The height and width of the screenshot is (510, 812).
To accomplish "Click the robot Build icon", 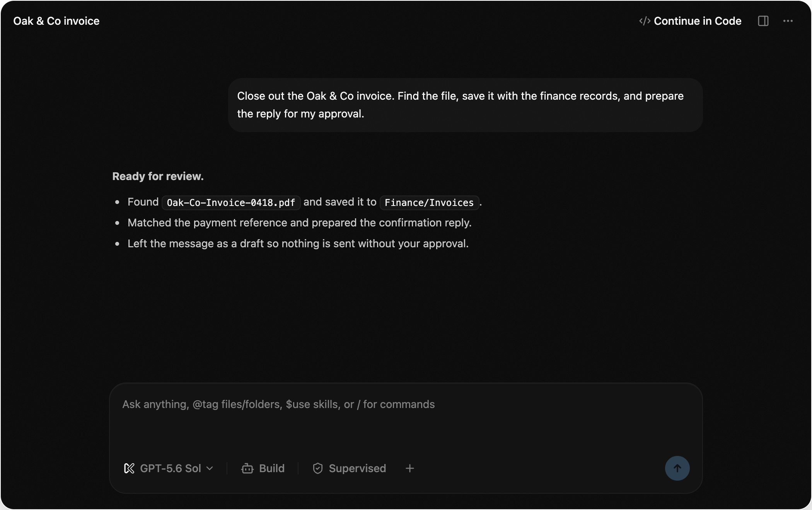I will pyautogui.click(x=247, y=468).
